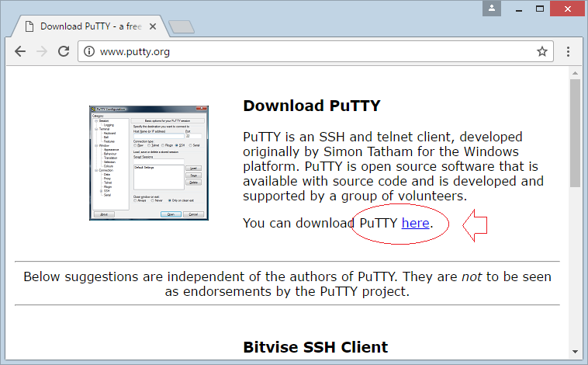Click the Bitvise SSH Client heading

(x=316, y=347)
